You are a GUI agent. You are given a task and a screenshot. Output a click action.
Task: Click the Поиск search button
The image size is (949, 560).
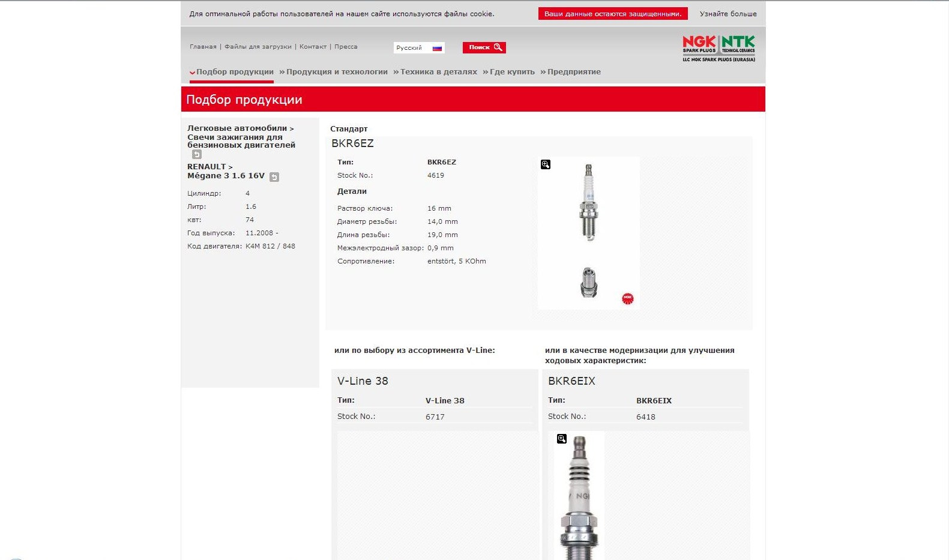pos(484,47)
